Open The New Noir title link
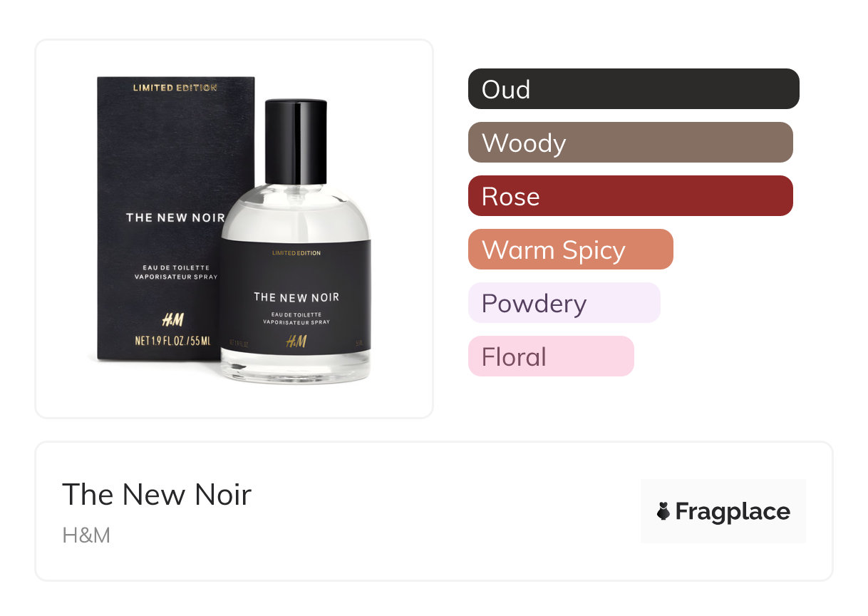This screenshot has width=868, height=616. pos(157,494)
